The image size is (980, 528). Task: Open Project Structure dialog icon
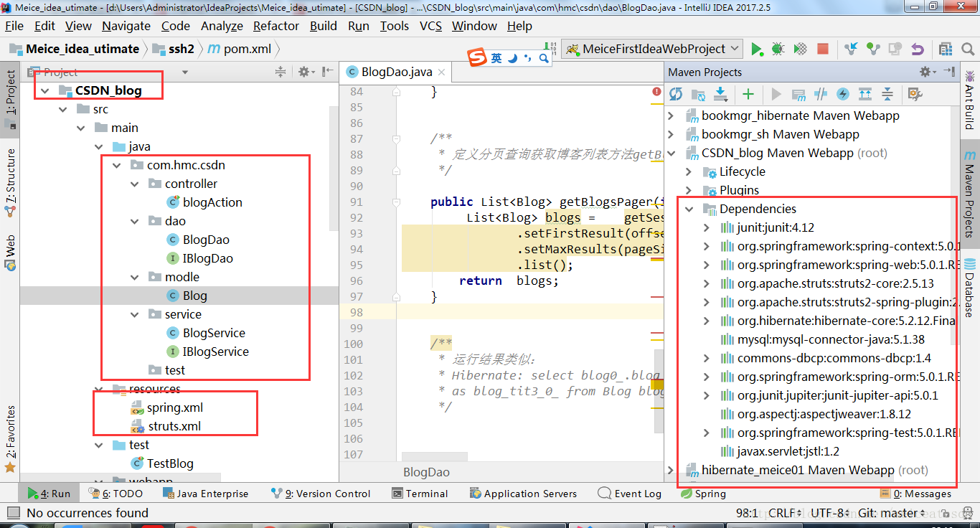coord(946,49)
